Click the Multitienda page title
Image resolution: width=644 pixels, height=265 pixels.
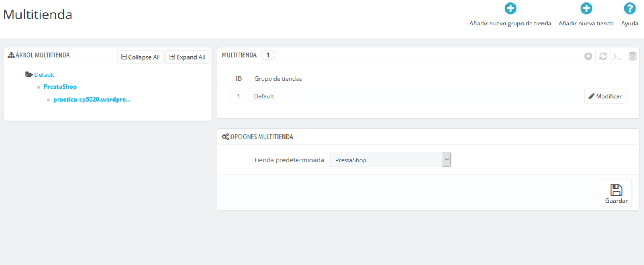(38, 15)
